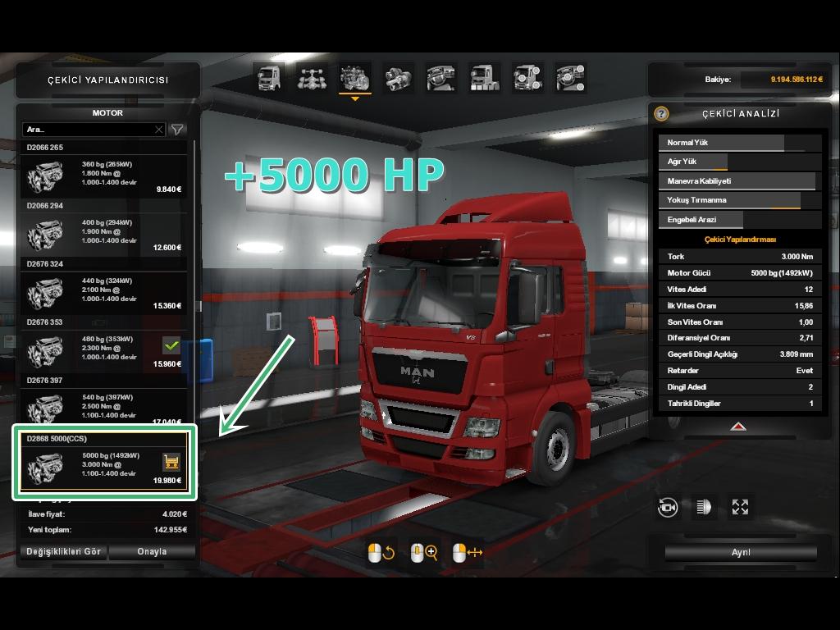Toggle the truck headlights icon

pos(703,507)
